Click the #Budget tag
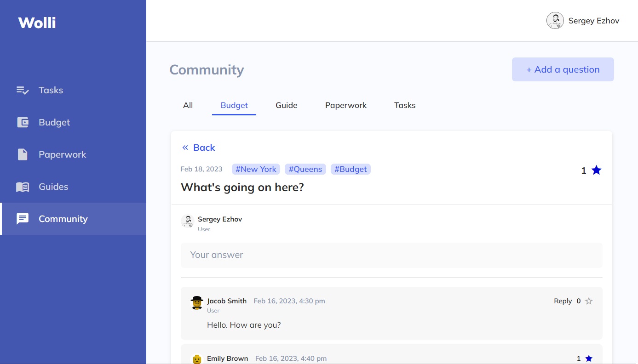The image size is (638, 364). point(351,169)
